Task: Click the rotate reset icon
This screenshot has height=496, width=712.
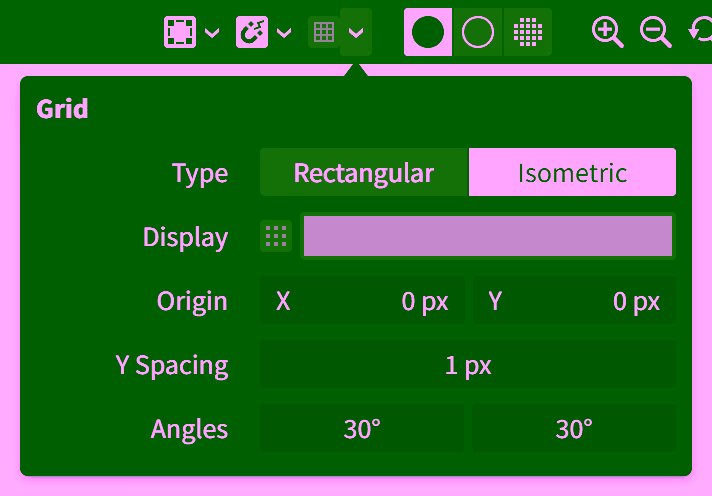Action: point(701,32)
